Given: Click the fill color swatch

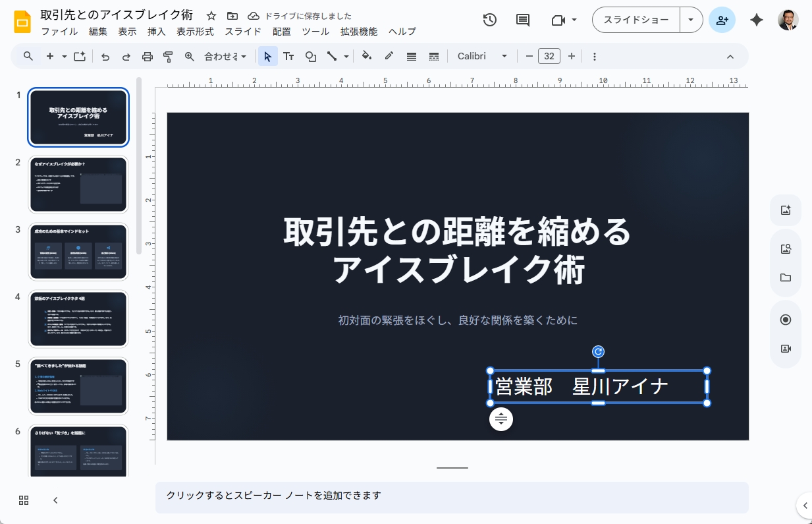Looking at the screenshot, I should click(367, 56).
